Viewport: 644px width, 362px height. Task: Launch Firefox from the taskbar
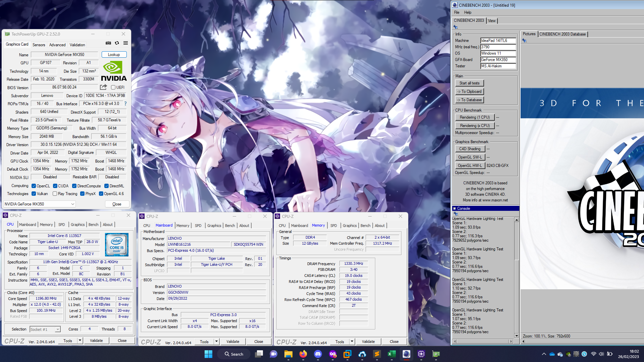click(303, 354)
